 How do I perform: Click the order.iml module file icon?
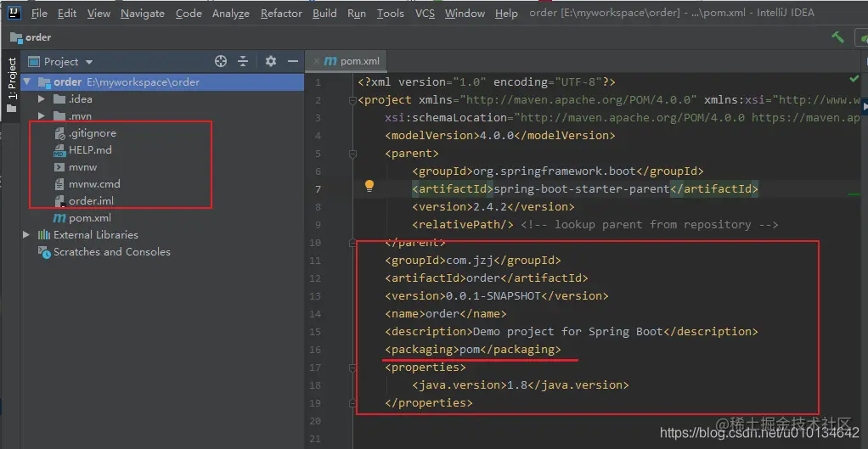pyautogui.click(x=59, y=201)
